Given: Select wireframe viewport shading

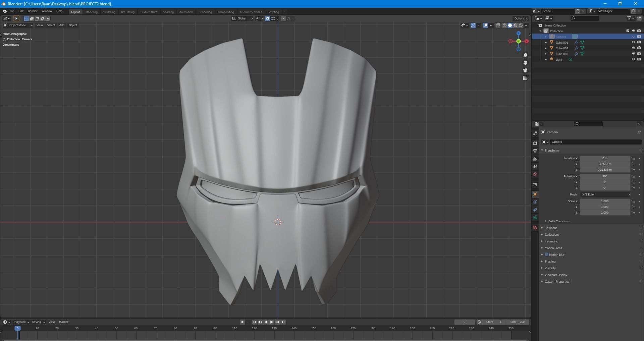Looking at the screenshot, I should click(x=504, y=25).
